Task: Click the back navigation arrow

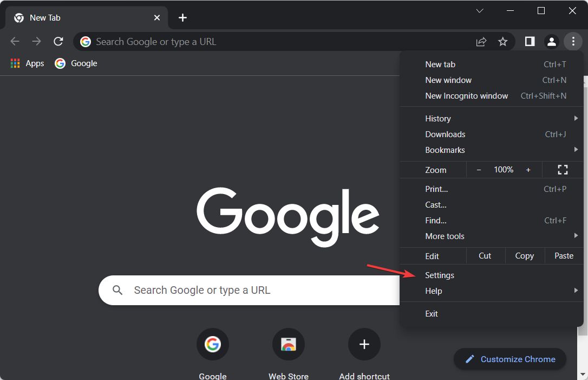Action: [x=15, y=41]
